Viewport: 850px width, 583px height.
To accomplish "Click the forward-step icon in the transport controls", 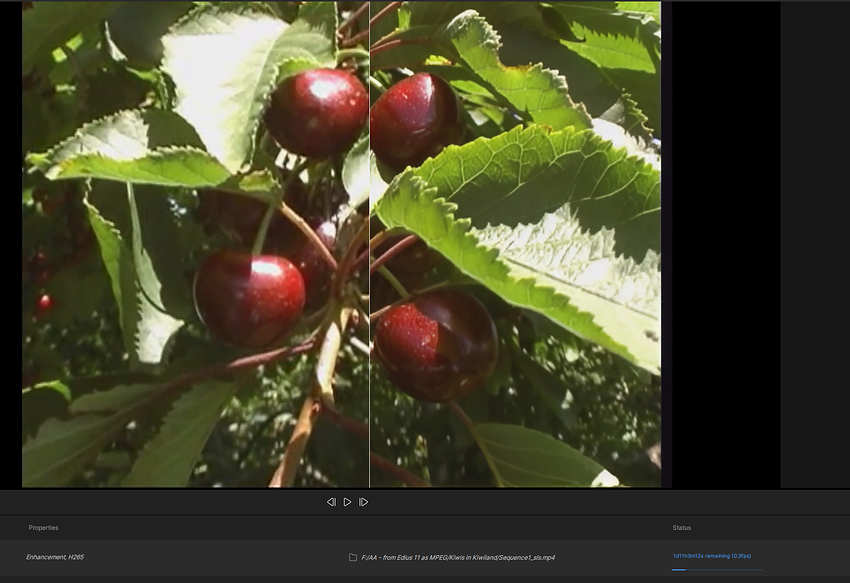I will (x=363, y=503).
